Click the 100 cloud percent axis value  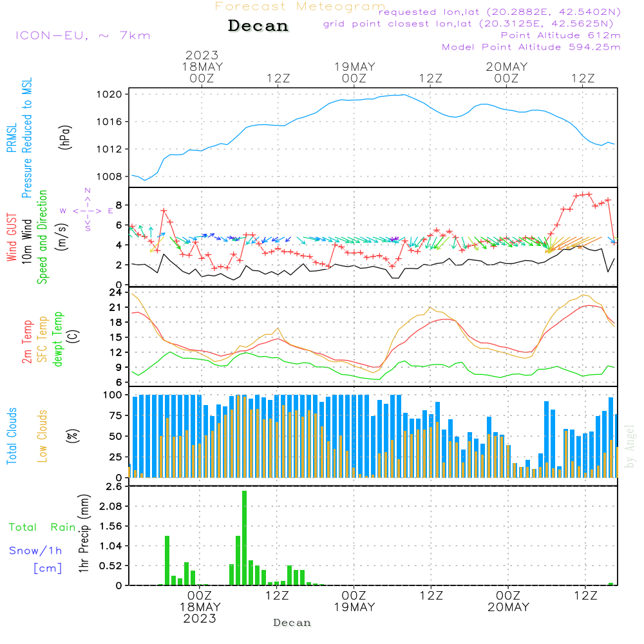(x=112, y=395)
